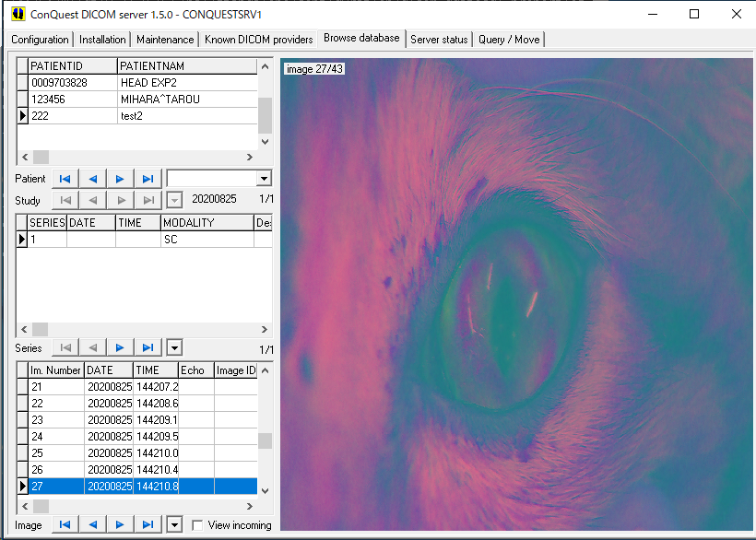Click the PATIENTID column header
Viewport: 756px width, 540px height.
click(72, 66)
